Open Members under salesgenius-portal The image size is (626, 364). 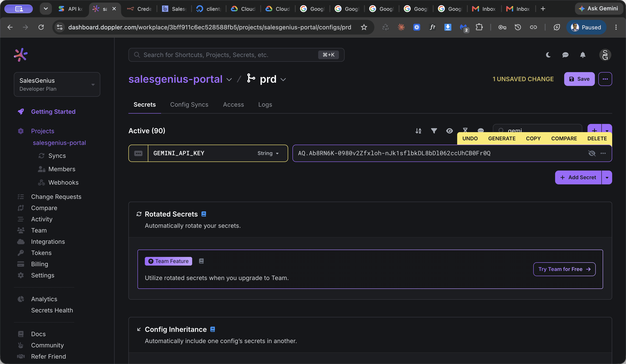(x=62, y=169)
